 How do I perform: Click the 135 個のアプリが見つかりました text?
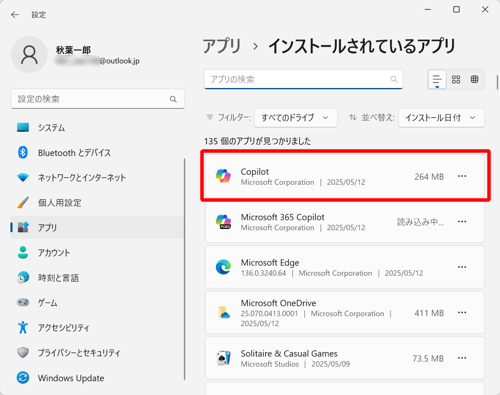click(257, 141)
